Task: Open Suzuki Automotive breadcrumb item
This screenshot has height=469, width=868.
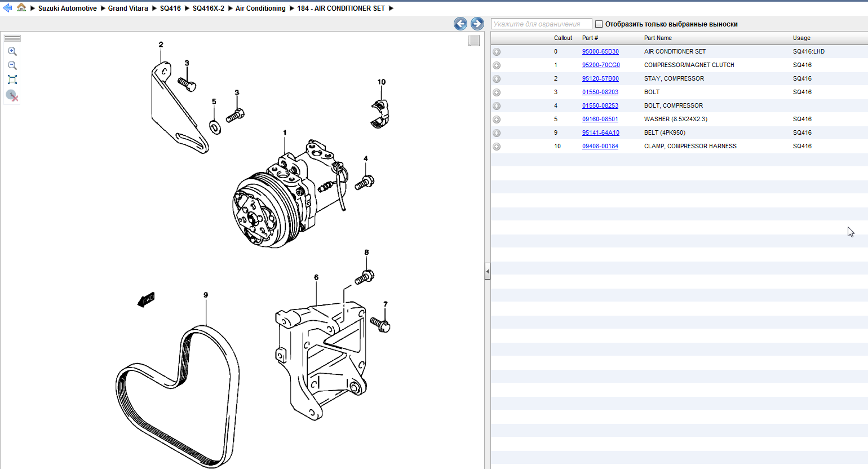Action: [67, 8]
